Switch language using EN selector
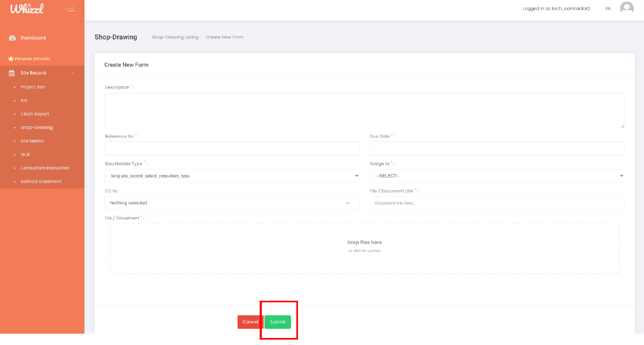The height and width of the screenshot is (345, 644). pos(608,9)
